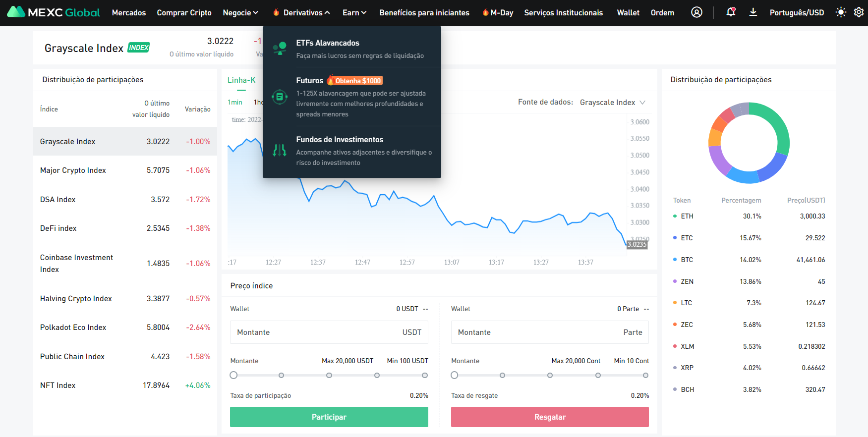Click the flame icon beside M-Day
868x437 pixels.
coord(485,12)
